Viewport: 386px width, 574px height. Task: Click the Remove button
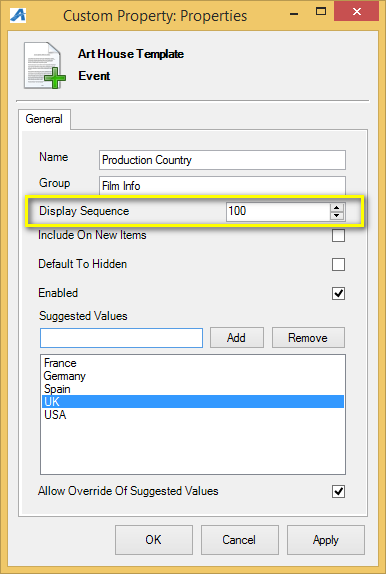coord(308,338)
